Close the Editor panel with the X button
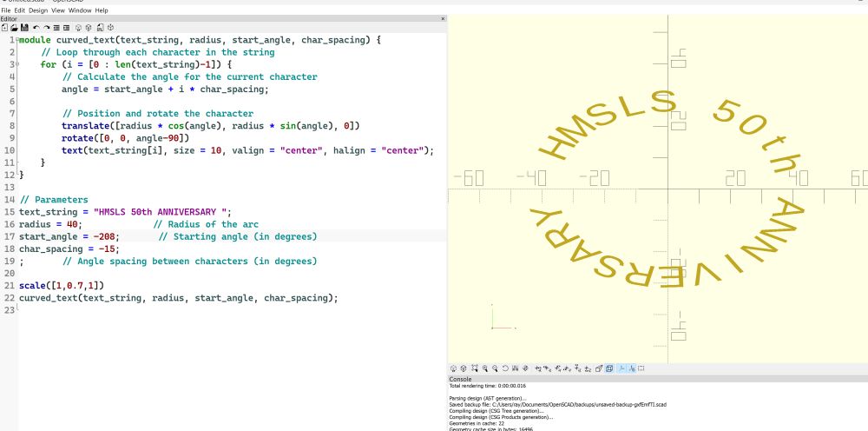 tap(444, 18)
